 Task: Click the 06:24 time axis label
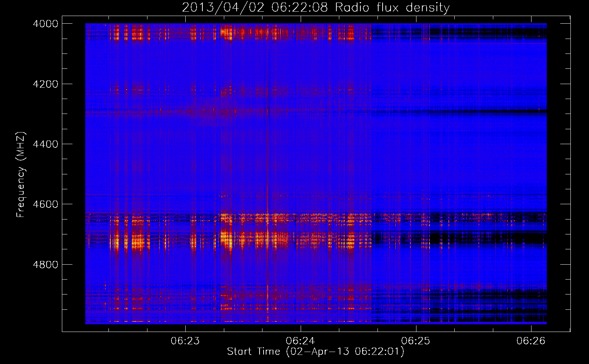pyautogui.click(x=300, y=341)
